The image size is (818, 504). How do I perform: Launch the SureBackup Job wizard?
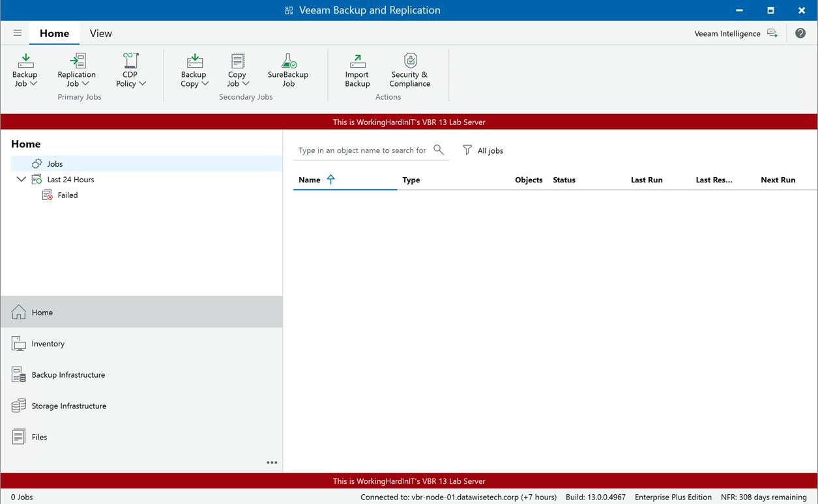(288, 62)
